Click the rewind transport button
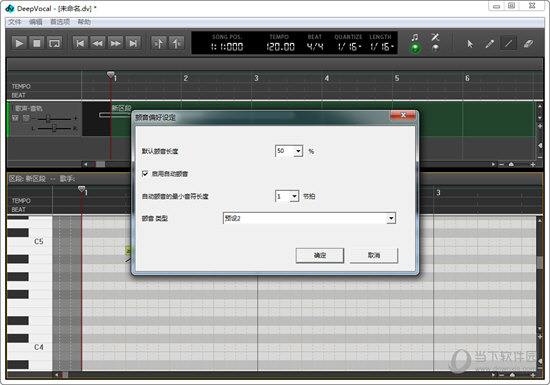 tap(98, 43)
